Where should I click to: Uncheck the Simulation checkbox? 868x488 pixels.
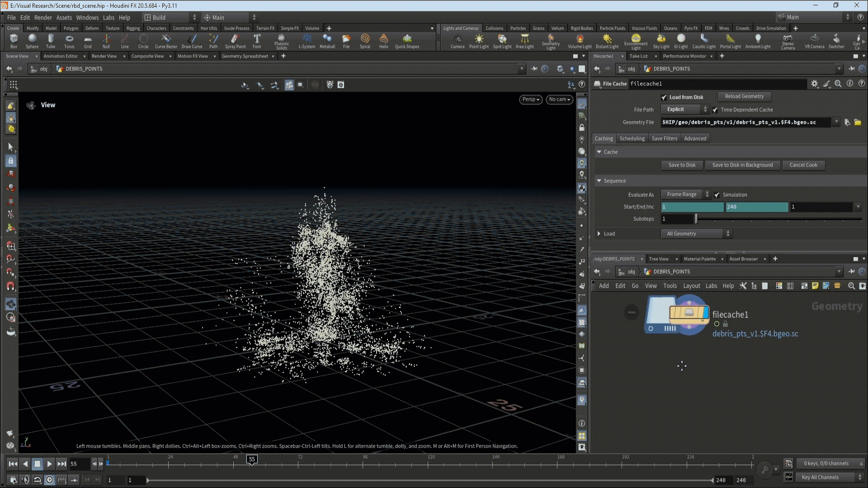coord(717,195)
